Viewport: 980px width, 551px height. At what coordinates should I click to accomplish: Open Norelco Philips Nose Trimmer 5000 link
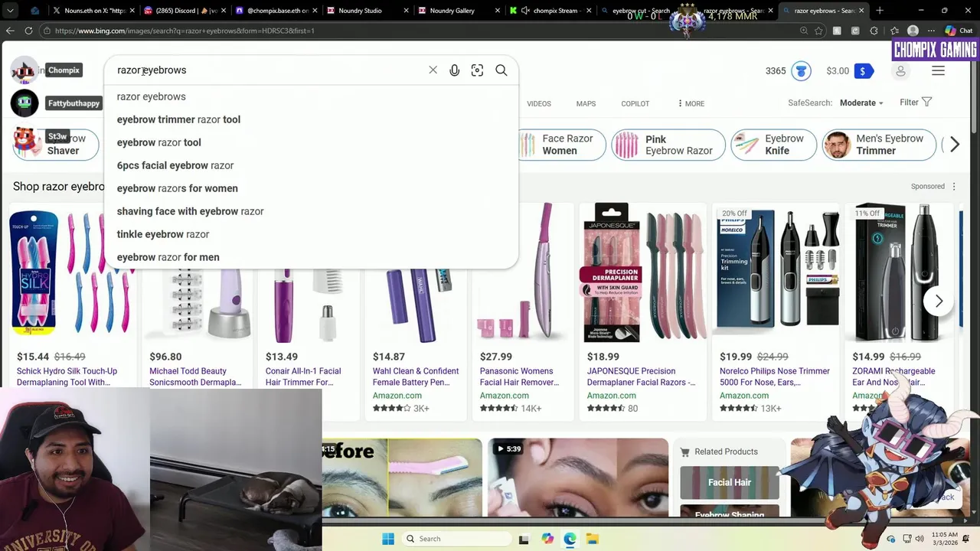[x=775, y=377]
